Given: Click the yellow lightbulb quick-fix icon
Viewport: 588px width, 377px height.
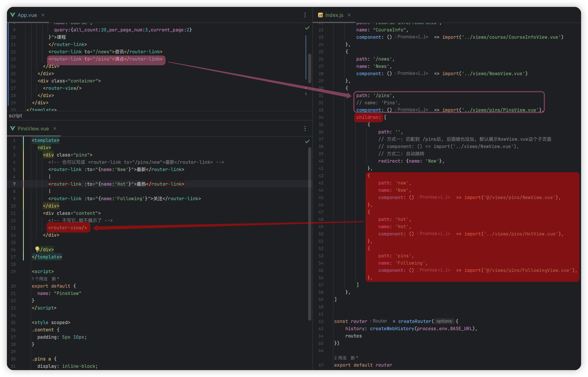Looking at the screenshot, I should coord(37,249).
